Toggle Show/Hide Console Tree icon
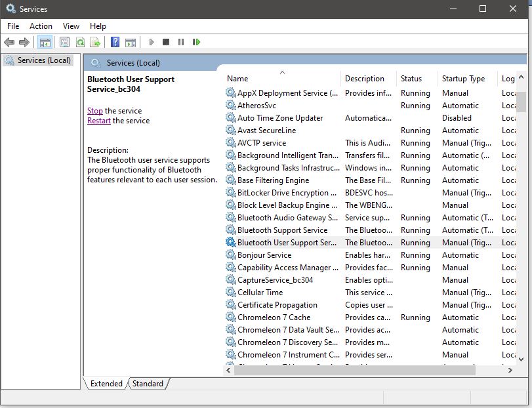The width and height of the screenshot is (532, 408). 45,42
